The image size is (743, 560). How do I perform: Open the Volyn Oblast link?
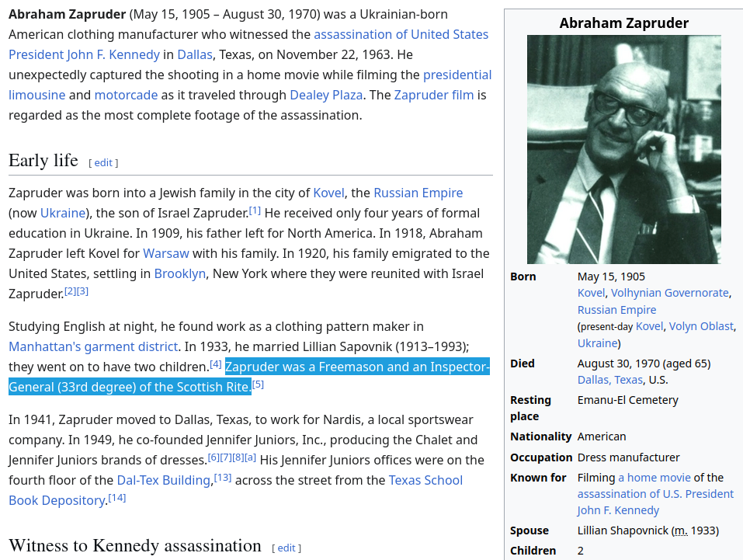701,326
